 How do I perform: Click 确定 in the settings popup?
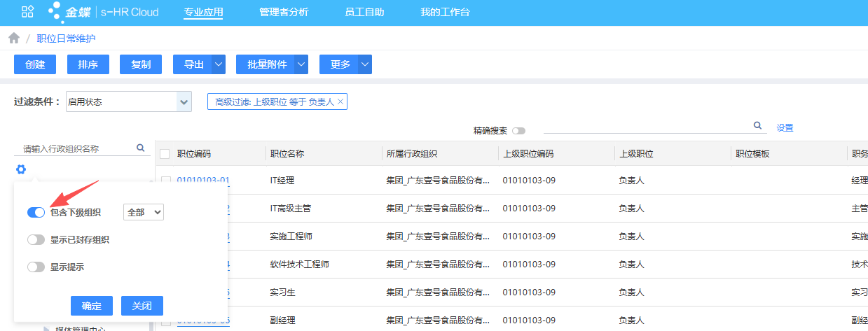pyautogui.click(x=92, y=306)
